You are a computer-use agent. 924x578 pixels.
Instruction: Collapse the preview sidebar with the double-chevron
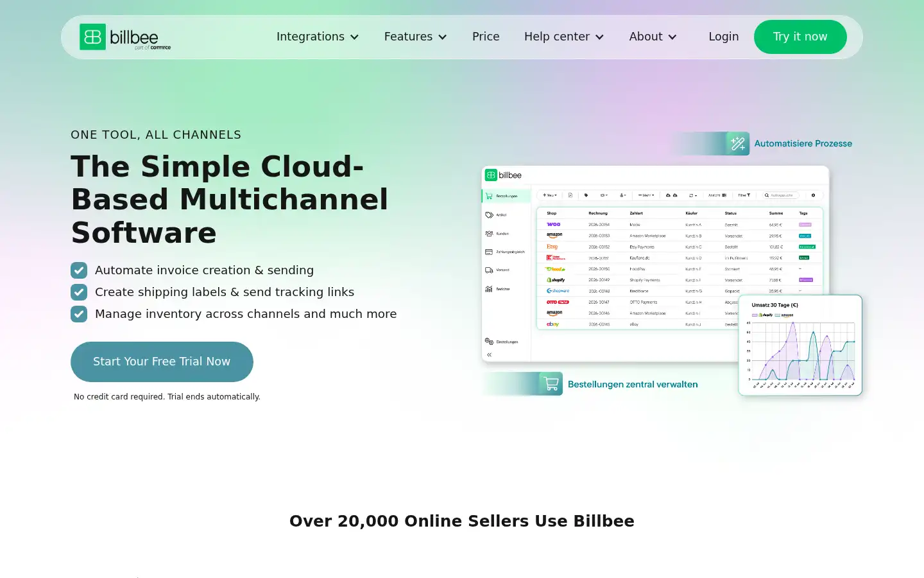pos(489,355)
